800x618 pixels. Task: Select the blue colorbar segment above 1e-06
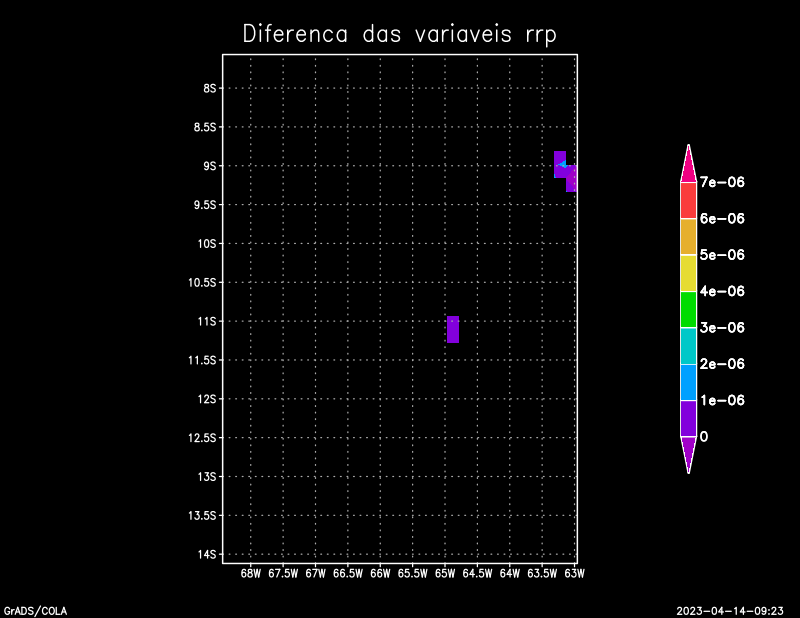[688, 382]
